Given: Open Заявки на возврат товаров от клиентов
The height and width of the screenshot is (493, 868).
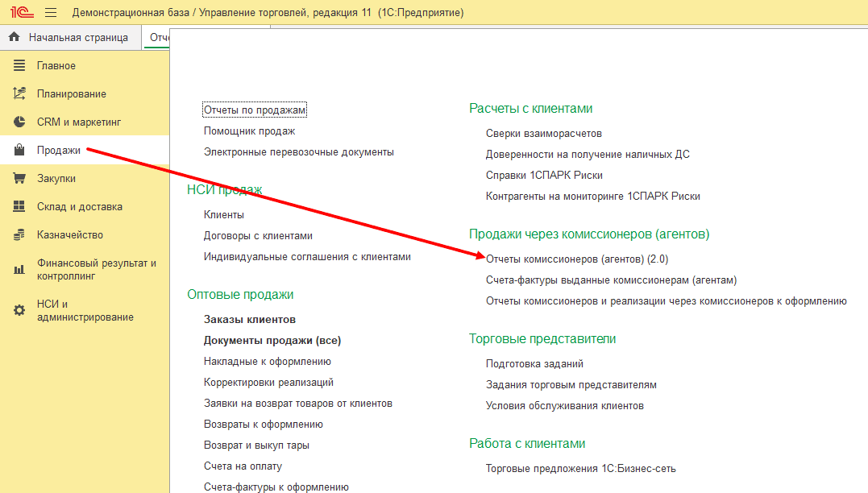Looking at the screenshot, I should tap(298, 404).
